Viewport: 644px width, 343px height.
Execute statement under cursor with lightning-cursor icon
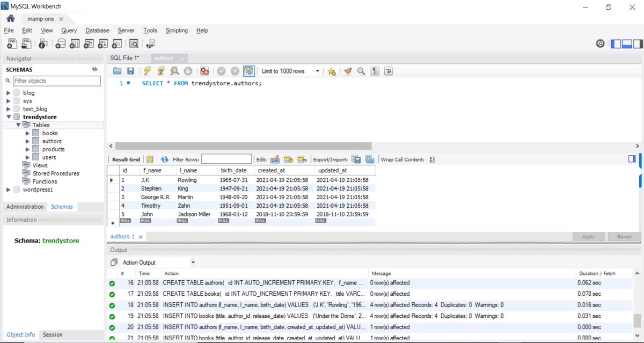[160, 71]
